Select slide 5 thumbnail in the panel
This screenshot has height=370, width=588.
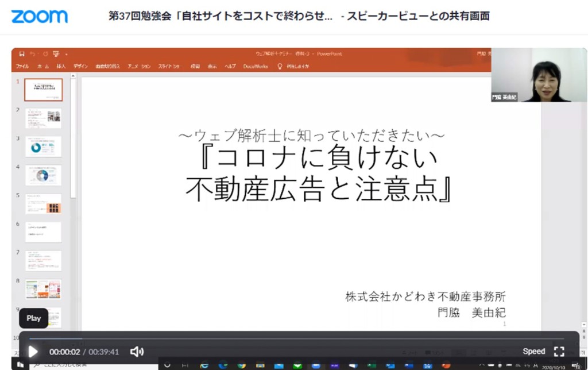[43, 204]
